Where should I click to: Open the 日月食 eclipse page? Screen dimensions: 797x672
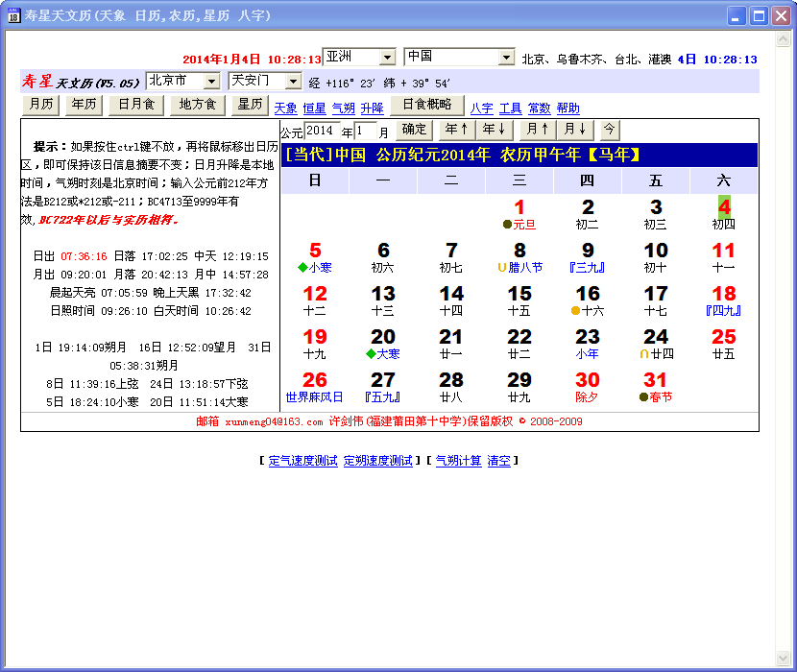click(135, 105)
